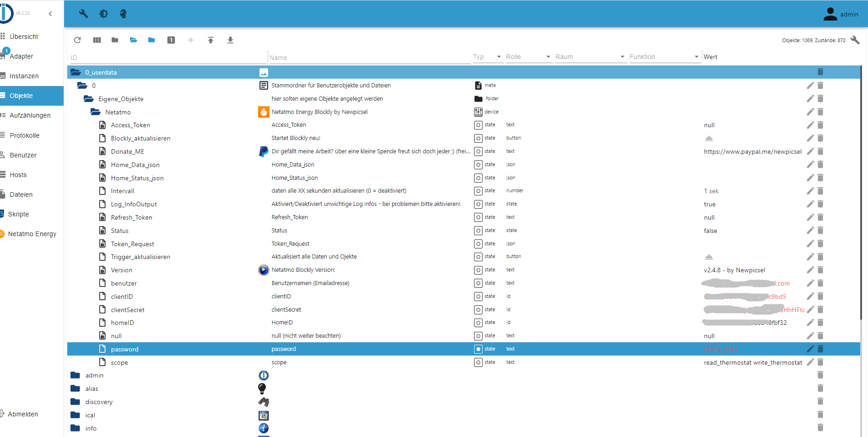
Task: Open the Typ filter dropdown
Action: (x=488, y=57)
